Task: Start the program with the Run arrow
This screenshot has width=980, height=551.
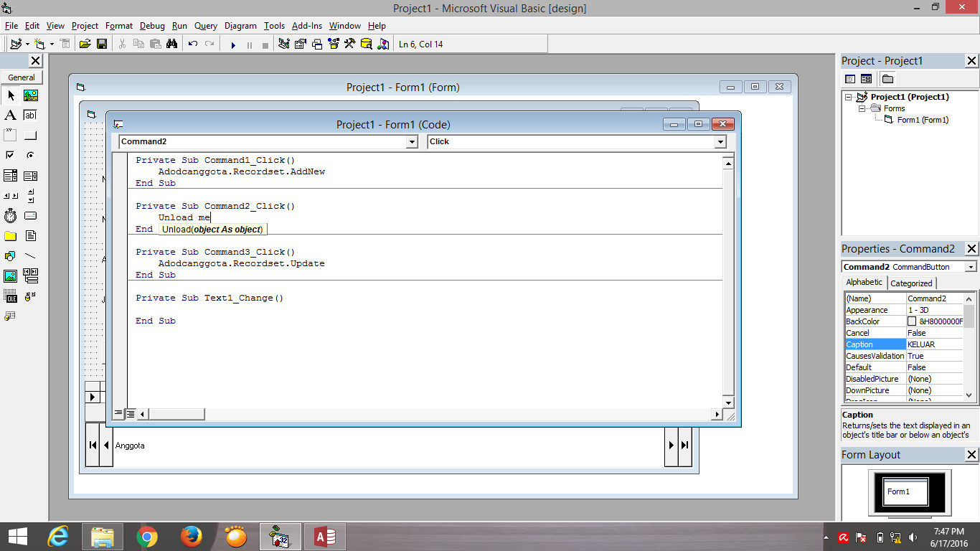Action: point(233,44)
